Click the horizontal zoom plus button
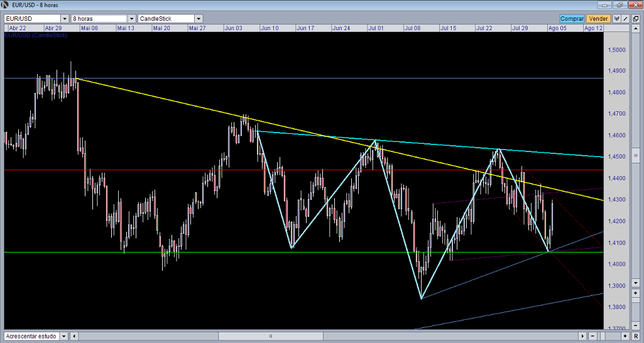 pyautogui.click(x=625, y=336)
